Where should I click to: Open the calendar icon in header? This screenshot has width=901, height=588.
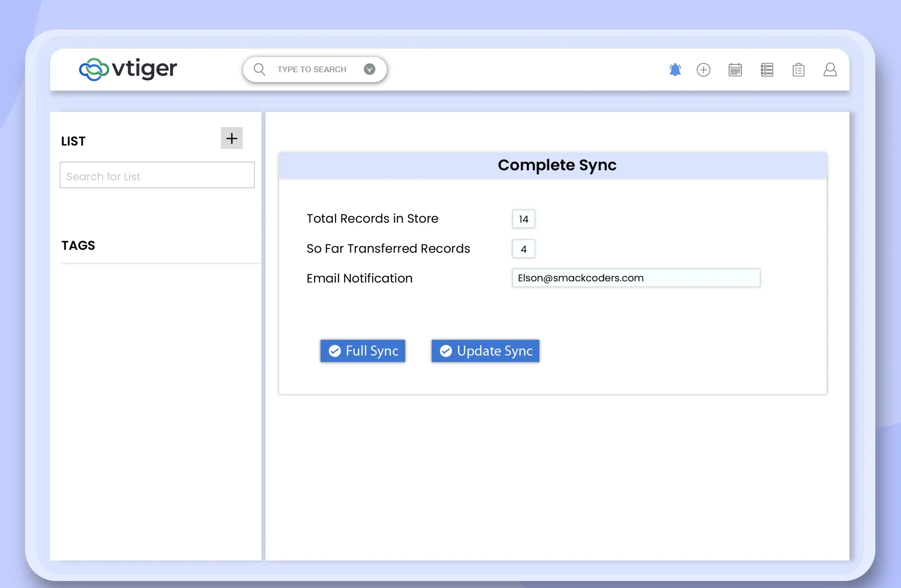pyautogui.click(x=735, y=70)
